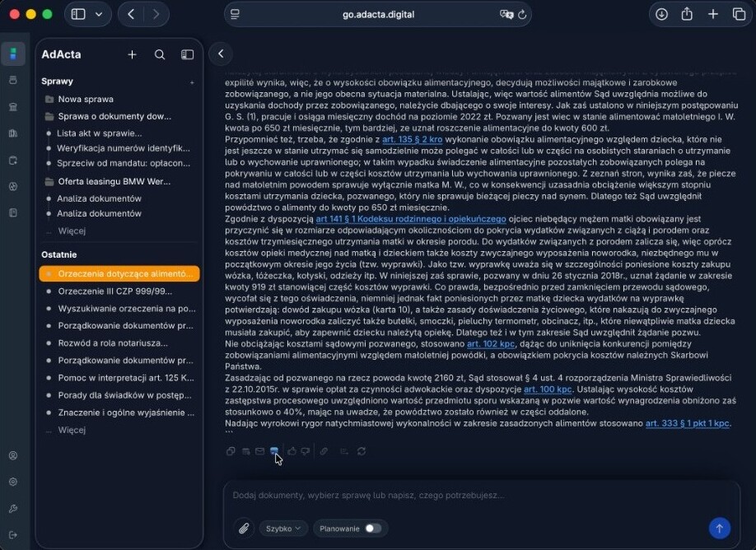Viewport: 756px width, 550px height.
Task: Give thumbs up to the response
Action: [x=292, y=451]
